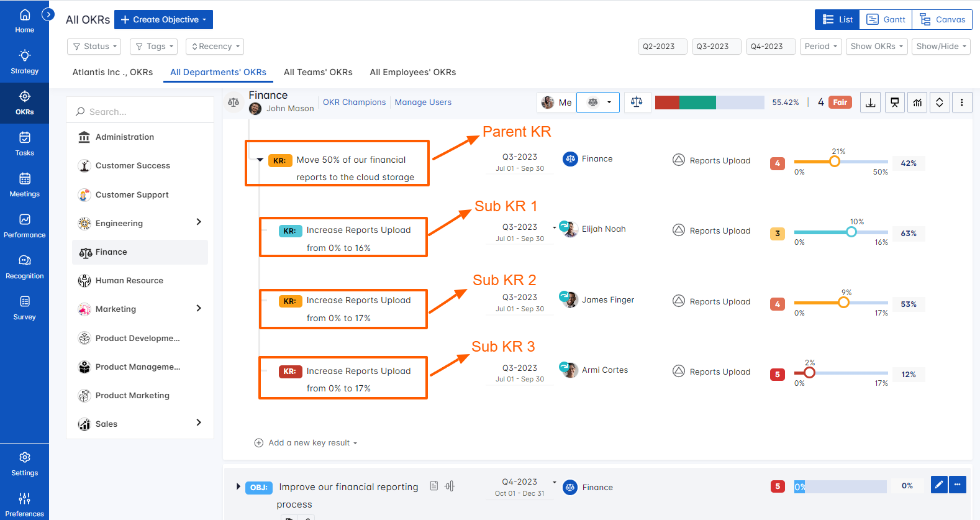Expand the Improve our financial reporting objective
This screenshot has width=980, height=520.
[238, 487]
